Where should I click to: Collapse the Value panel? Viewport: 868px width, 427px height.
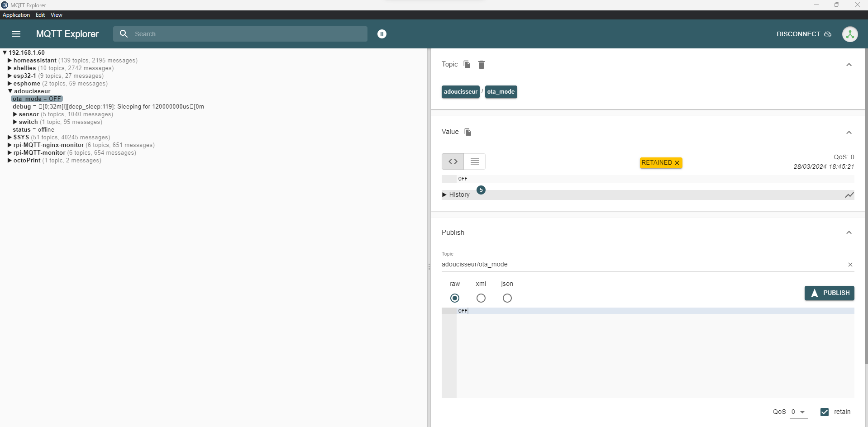pyautogui.click(x=849, y=133)
